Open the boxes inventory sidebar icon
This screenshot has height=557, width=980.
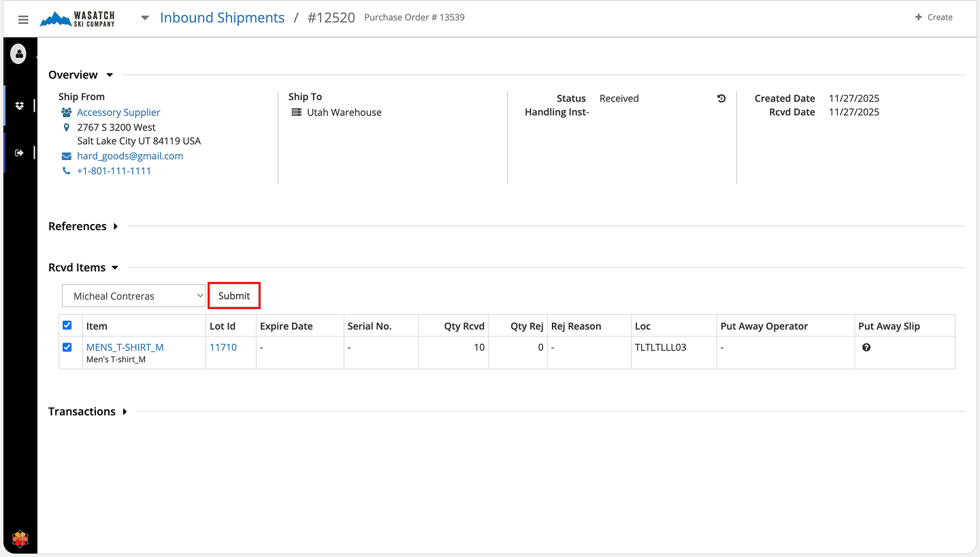[20, 106]
